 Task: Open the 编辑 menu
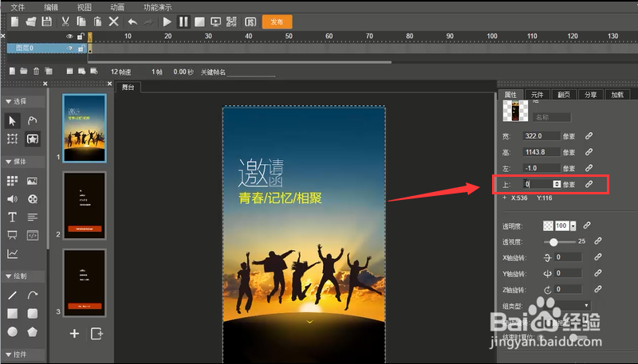tap(51, 7)
